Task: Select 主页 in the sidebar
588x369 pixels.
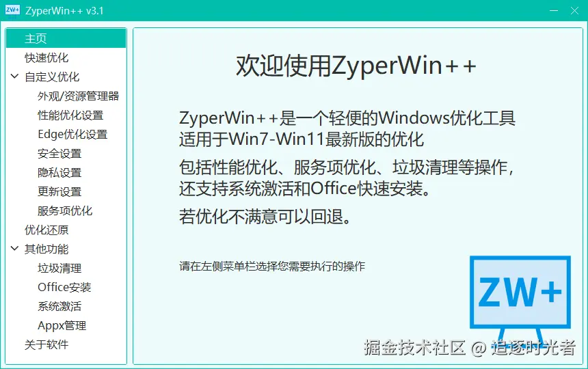Action: coord(66,38)
